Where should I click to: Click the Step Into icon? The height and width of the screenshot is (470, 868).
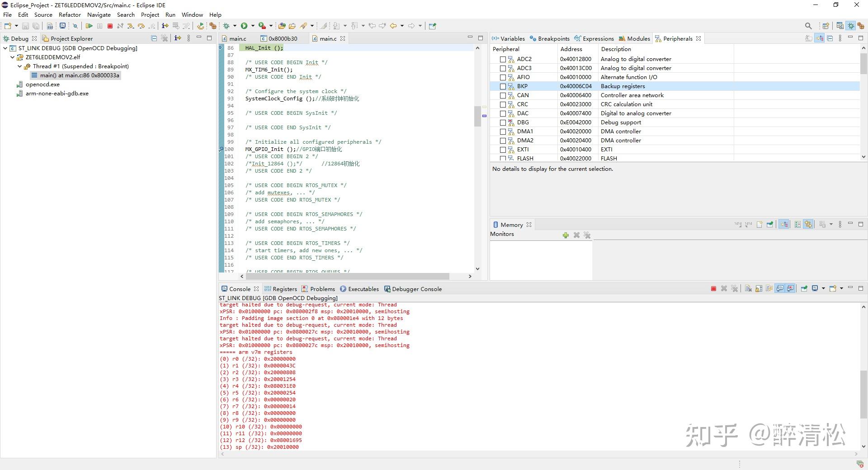click(131, 26)
